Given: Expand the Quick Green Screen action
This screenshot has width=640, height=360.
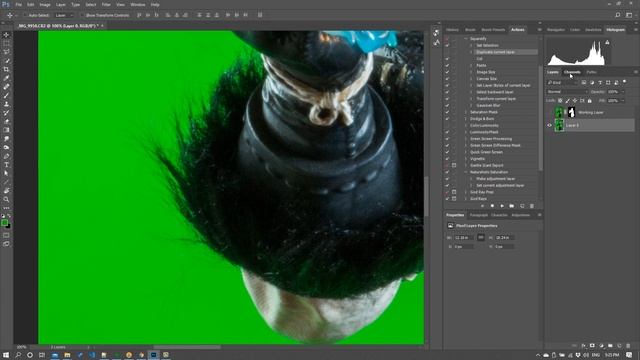Looking at the screenshot, I should coord(466,152).
